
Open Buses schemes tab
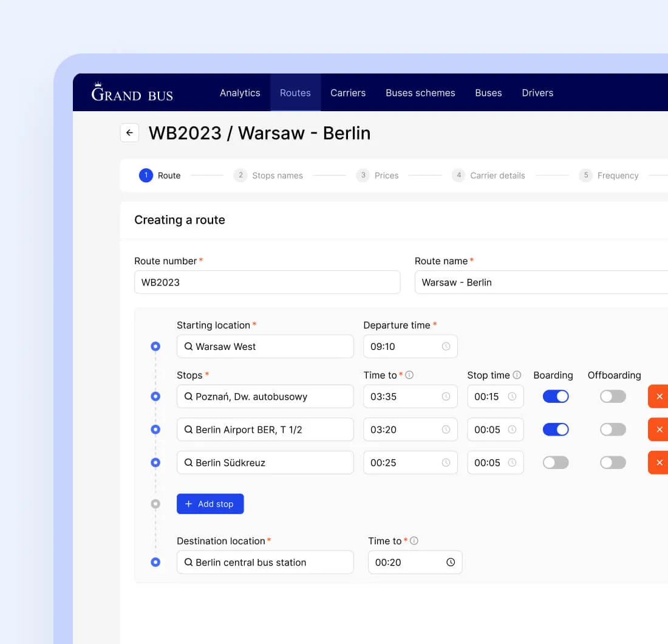click(420, 92)
